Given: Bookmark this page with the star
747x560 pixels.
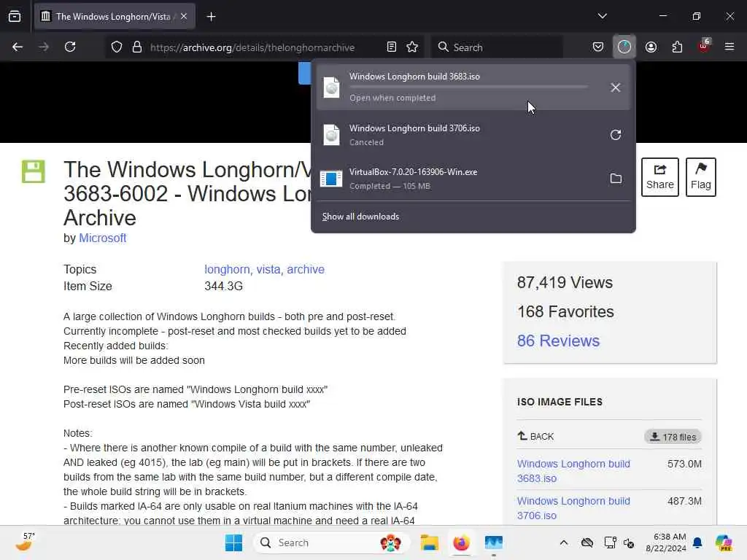Looking at the screenshot, I should pyautogui.click(x=412, y=47).
